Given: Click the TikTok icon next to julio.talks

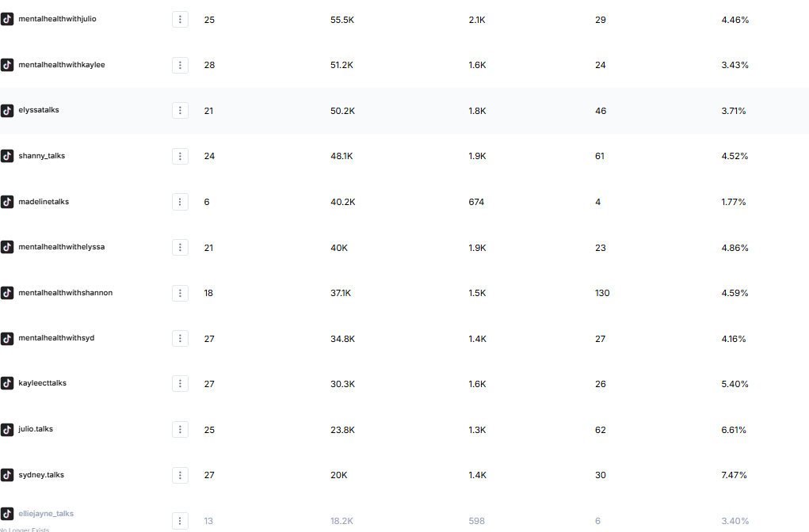Looking at the screenshot, I should tap(7, 430).
